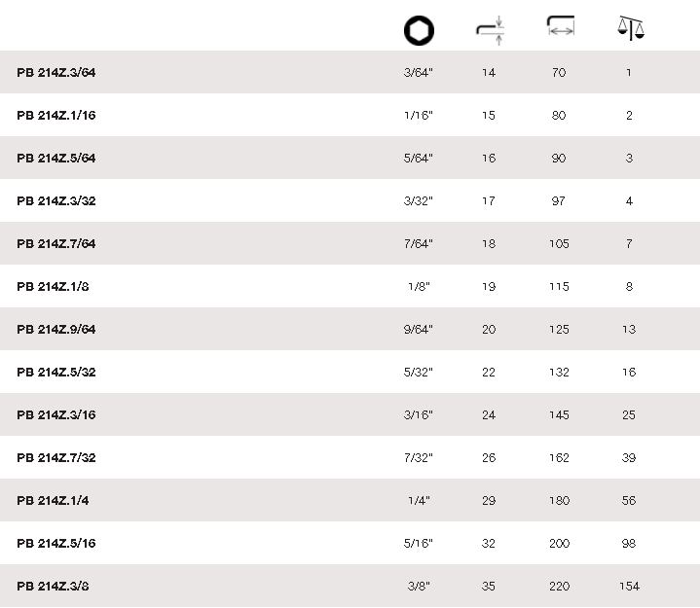Click the short arm length icon
The width and height of the screenshot is (700, 608).
point(490,30)
